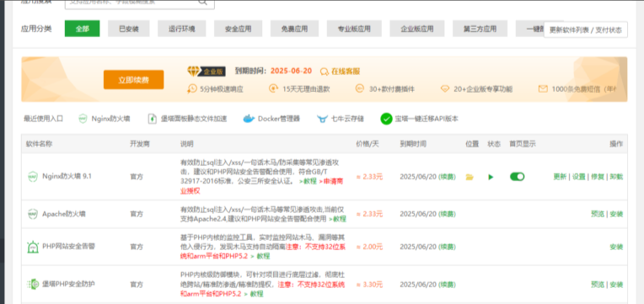Click 预览 in 堡塔PHP安全防护 row
Image resolution: width=644 pixels, height=304 pixels.
598,285
